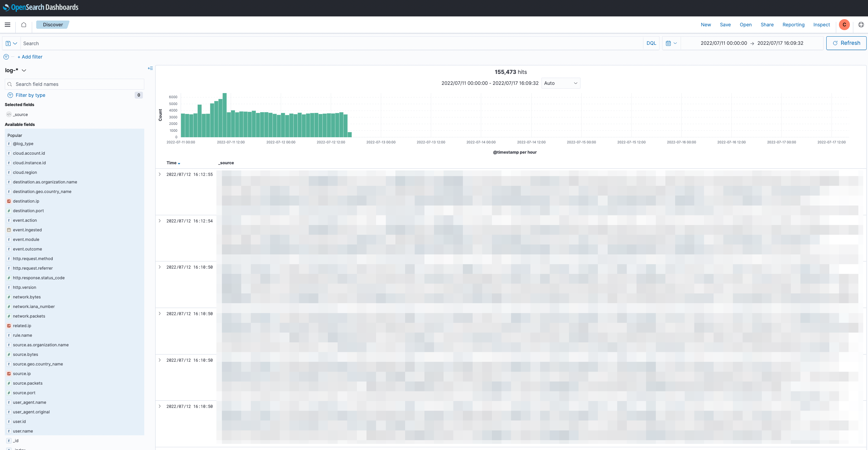Select the event.action field
Image resolution: width=868 pixels, height=450 pixels.
coord(25,220)
